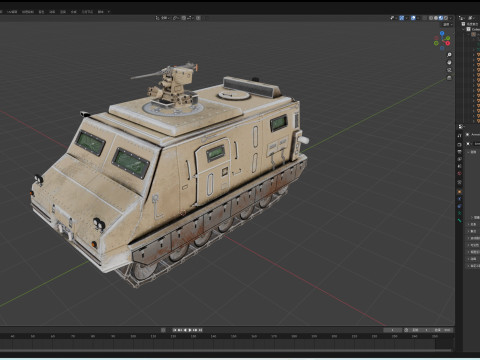Viewport: 480px width, 360px height.
Task: Collapse the topmost expanded panel in Properties
Action: tap(468, 152)
